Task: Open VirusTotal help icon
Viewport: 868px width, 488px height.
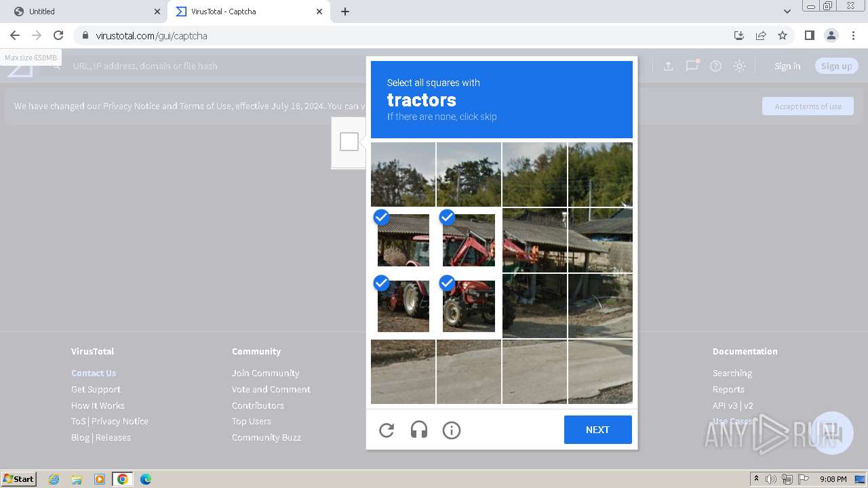Action: click(x=715, y=66)
